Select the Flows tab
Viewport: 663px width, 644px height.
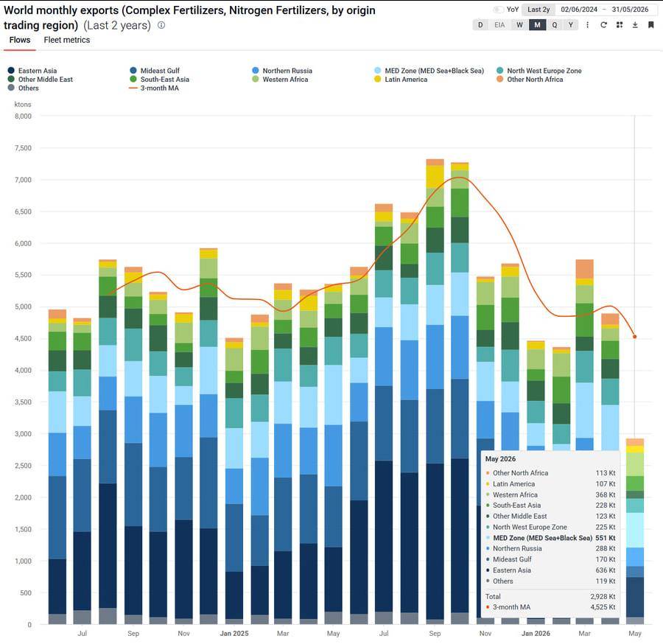point(20,40)
